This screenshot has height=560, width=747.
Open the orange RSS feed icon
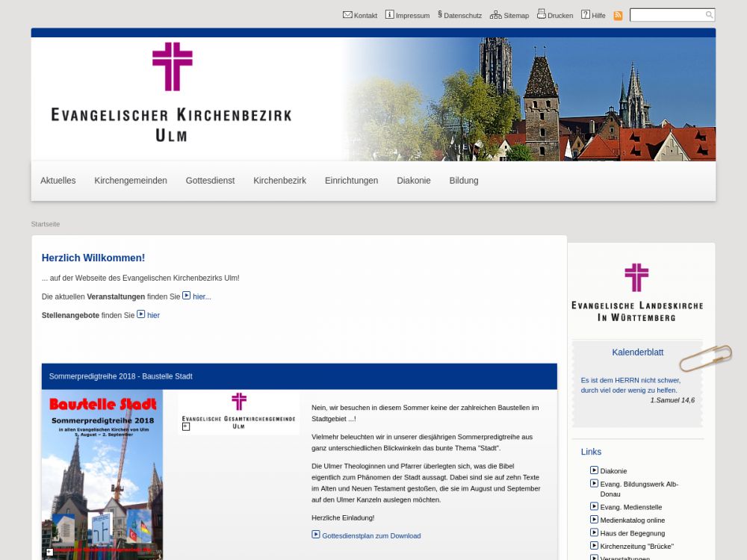coord(618,16)
